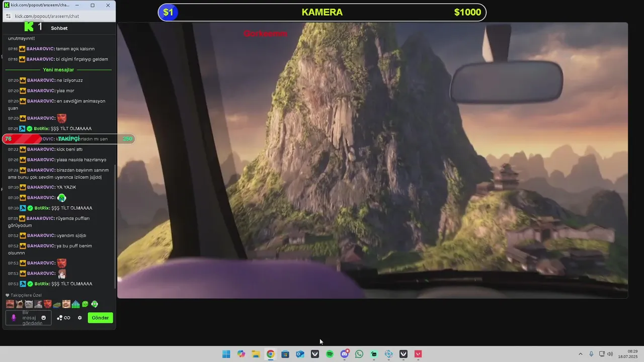Click message "en sevdiğim animasyon şuan"
This screenshot has height=362, width=644.
point(56,105)
